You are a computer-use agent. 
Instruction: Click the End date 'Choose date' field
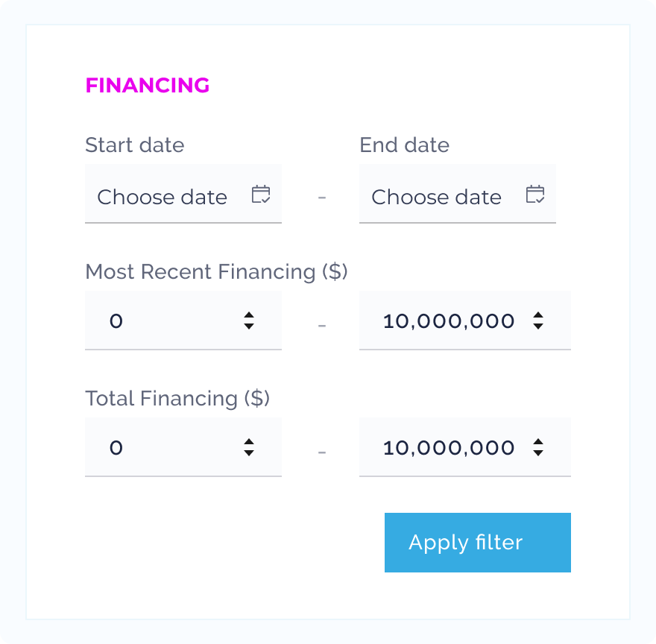point(437,197)
